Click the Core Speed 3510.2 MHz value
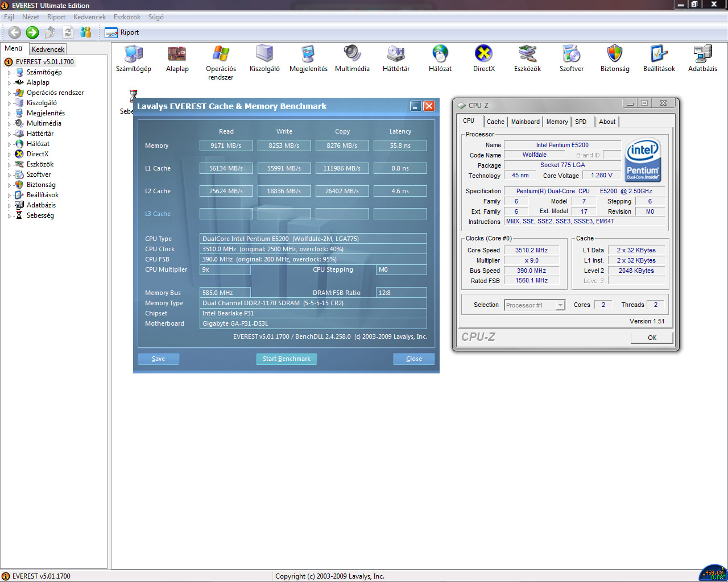The image size is (728, 582). click(531, 250)
